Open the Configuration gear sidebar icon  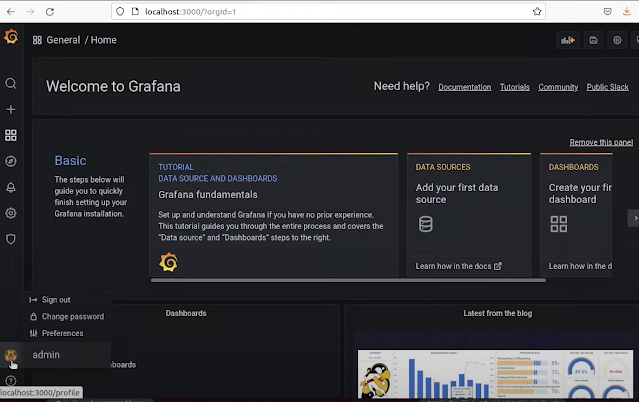tap(11, 213)
